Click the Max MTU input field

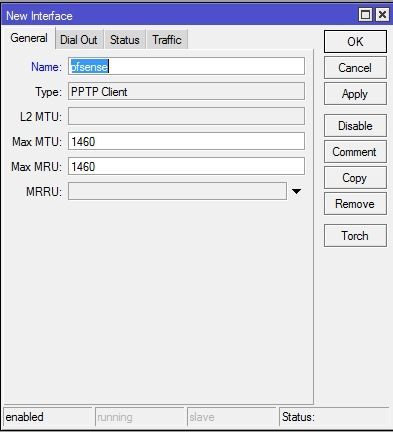(186, 141)
